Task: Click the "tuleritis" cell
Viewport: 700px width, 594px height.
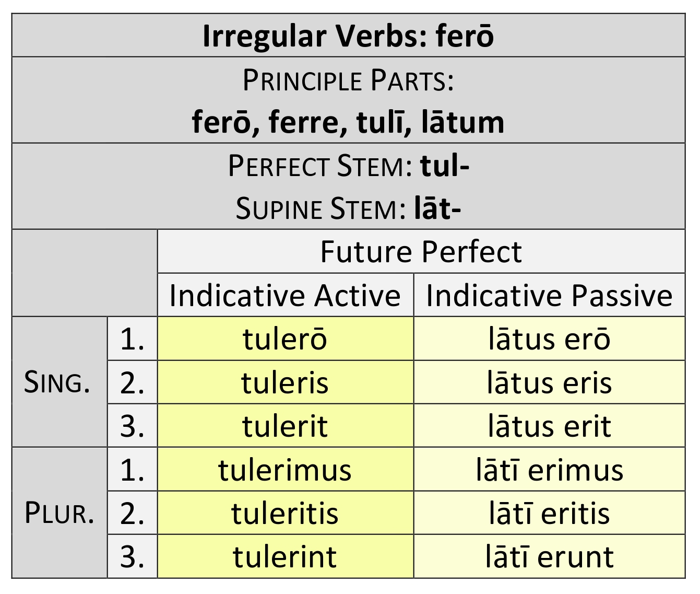Action: click(x=285, y=513)
